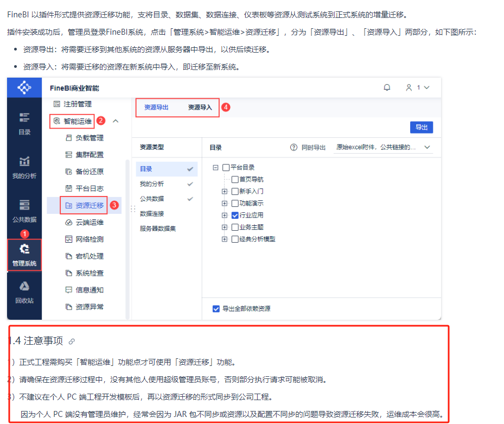Switch to the 资源导出 tab
Image resolution: width=504 pixels, height=424 pixels.
156,107
